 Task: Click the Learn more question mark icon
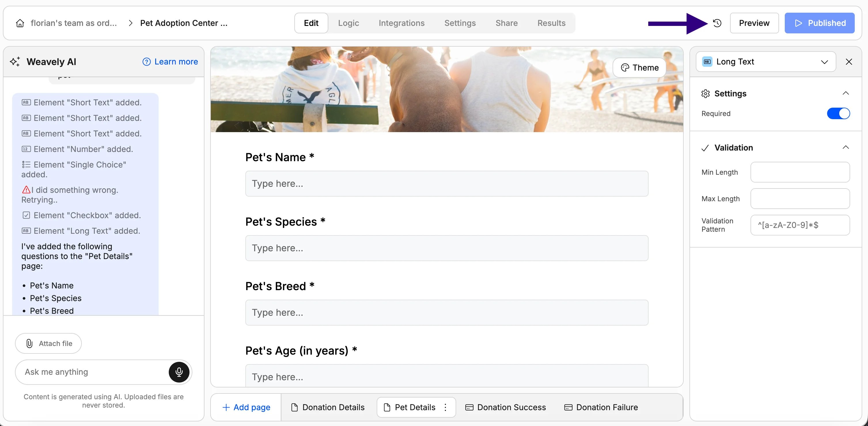click(146, 62)
